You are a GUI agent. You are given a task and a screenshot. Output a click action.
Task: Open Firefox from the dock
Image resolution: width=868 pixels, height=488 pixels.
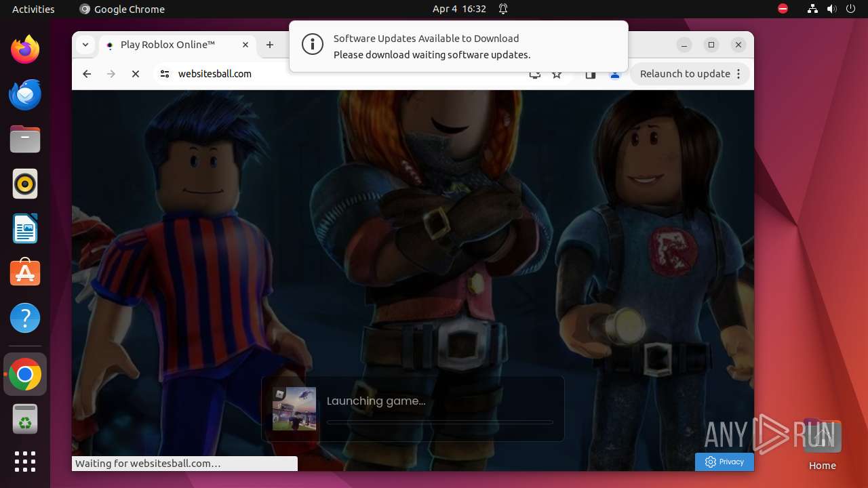(25, 49)
